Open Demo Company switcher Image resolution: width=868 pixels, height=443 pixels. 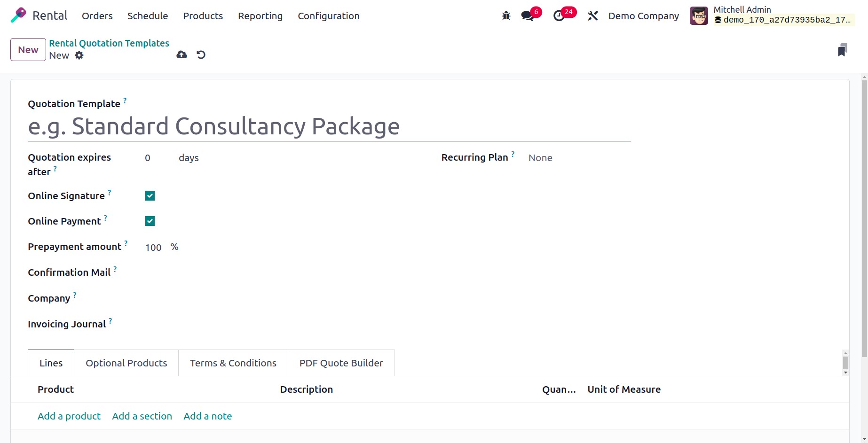pyautogui.click(x=643, y=16)
